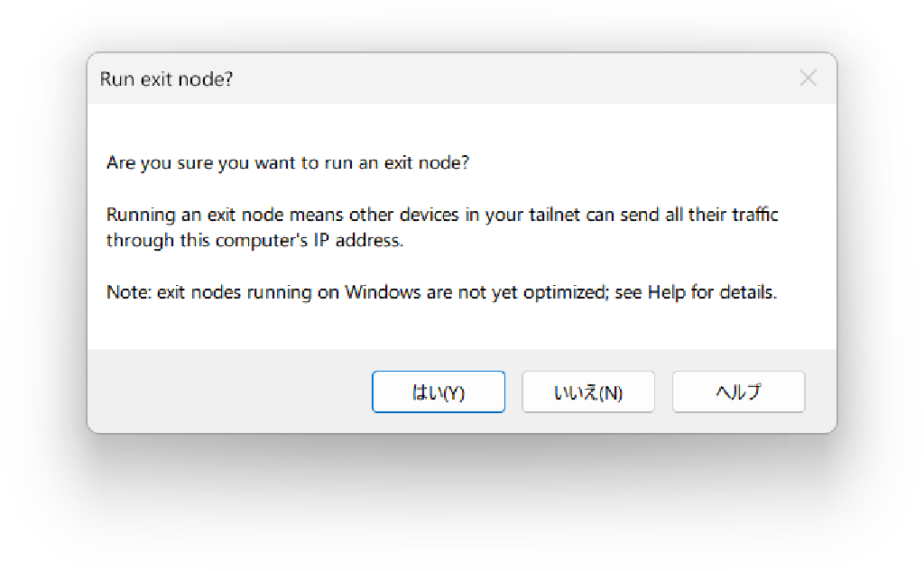Decline by clicking いいえ(N)

pos(588,392)
